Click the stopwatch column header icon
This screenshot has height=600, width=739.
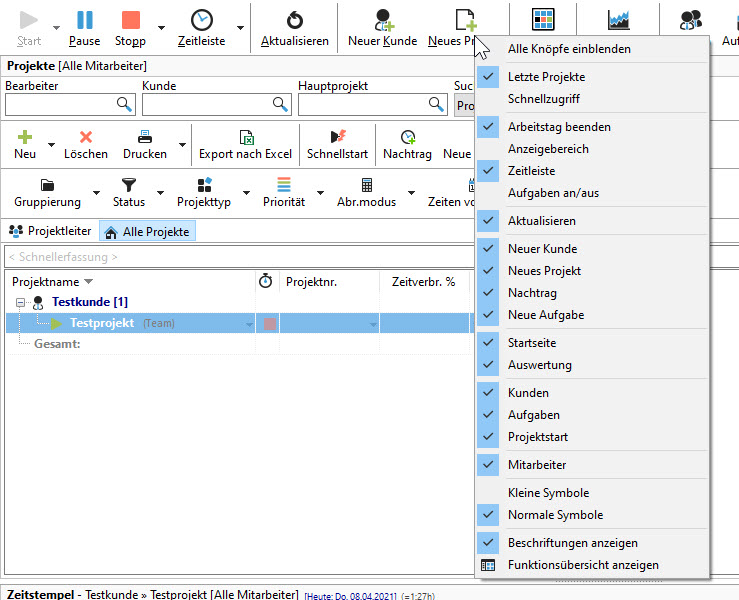[x=266, y=281]
